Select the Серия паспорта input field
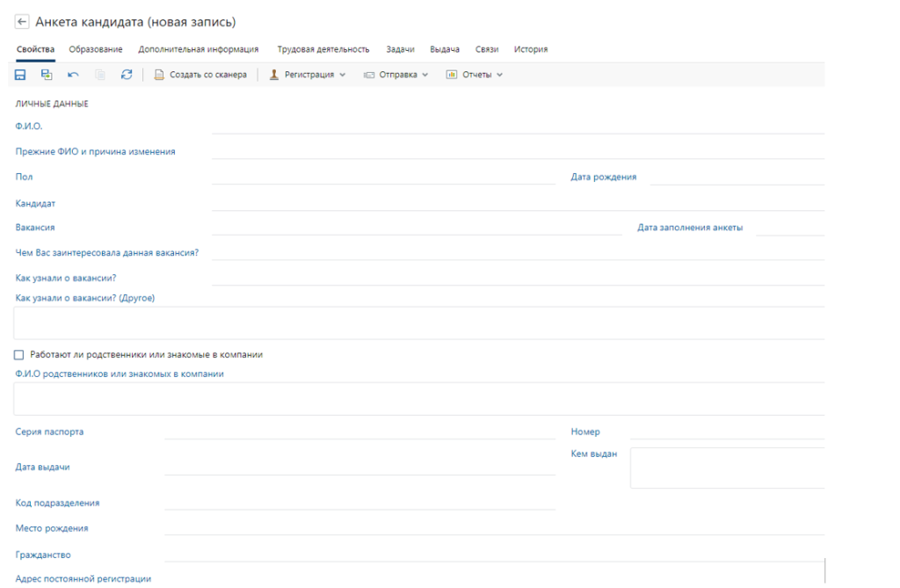 [359, 431]
